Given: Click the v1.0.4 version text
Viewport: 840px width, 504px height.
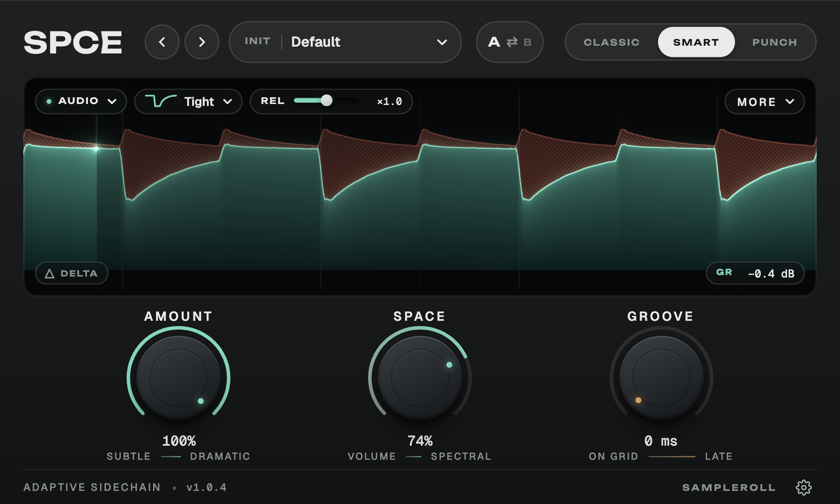Looking at the screenshot, I should coord(207,487).
